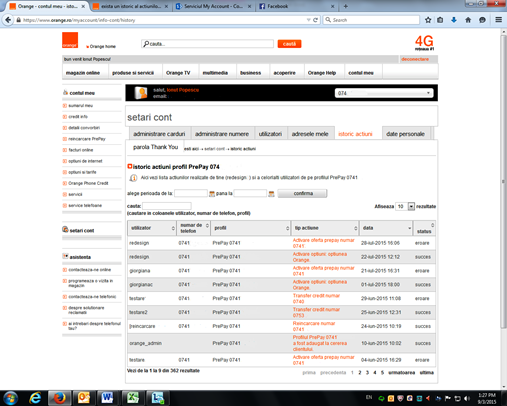Sort the table by utilizator column
The height and width of the screenshot is (406, 507).
[152, 228]
